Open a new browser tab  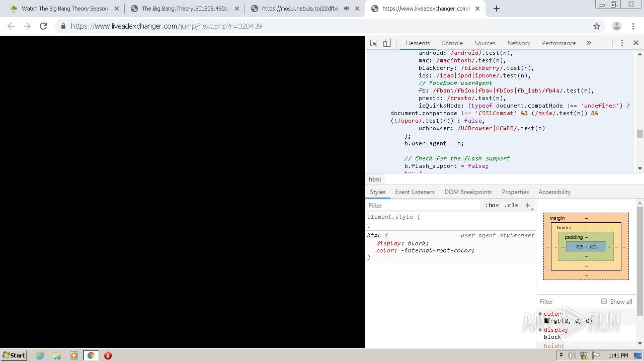point(497,9)
